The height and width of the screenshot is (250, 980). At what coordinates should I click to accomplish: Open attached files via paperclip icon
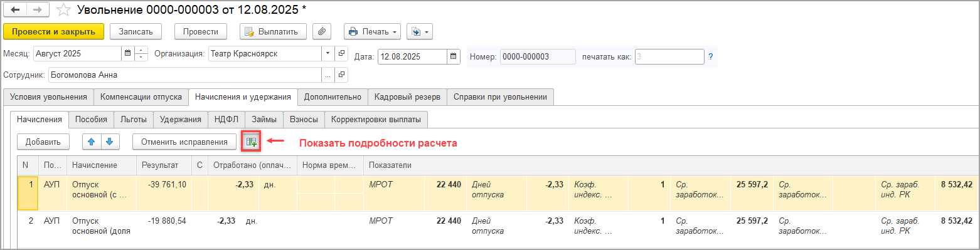(321, 31)
